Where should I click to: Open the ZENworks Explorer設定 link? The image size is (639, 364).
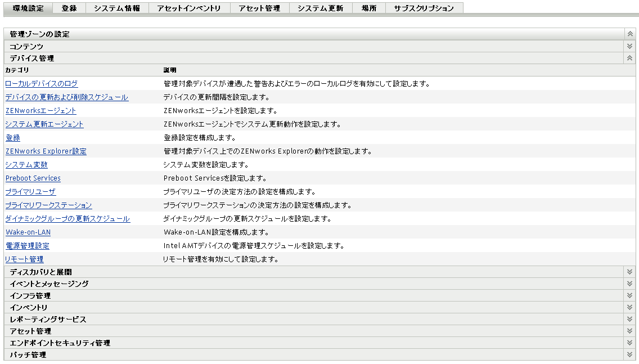[46, 151]
